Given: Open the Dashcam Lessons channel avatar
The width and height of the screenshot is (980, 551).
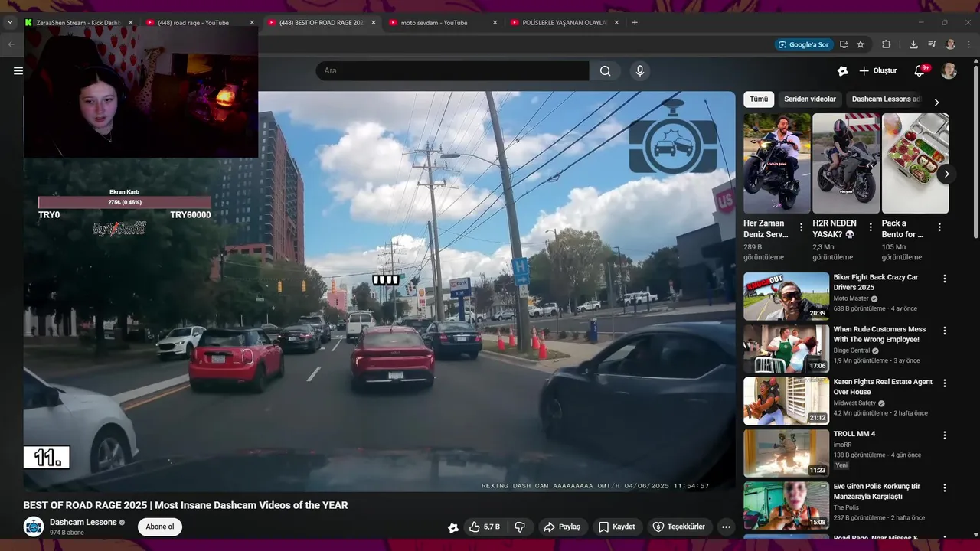Looking at the screenshot, I should click(34, 527).
